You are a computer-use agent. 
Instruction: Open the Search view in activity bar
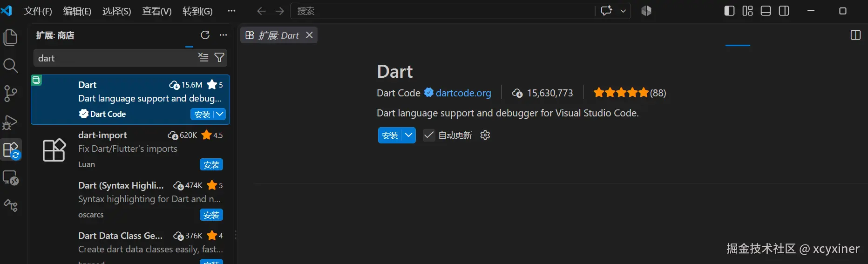[10, 66]
